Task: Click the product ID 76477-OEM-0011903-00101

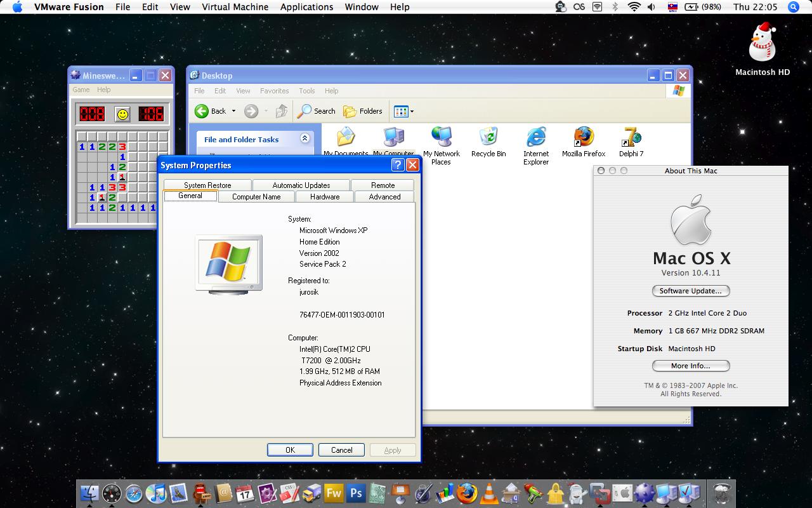Action: point(342,315)
